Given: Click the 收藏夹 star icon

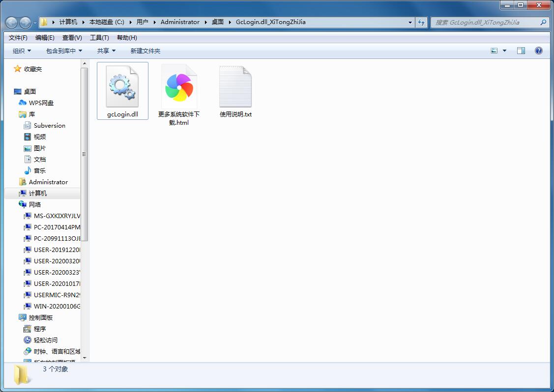Looking at the screenshot, I should pyautogui.click(x=17, y=69).
